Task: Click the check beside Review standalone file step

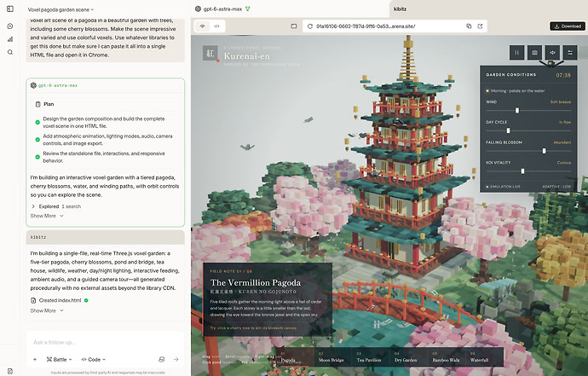Action: pyautogui.click(x=37, y=157)
